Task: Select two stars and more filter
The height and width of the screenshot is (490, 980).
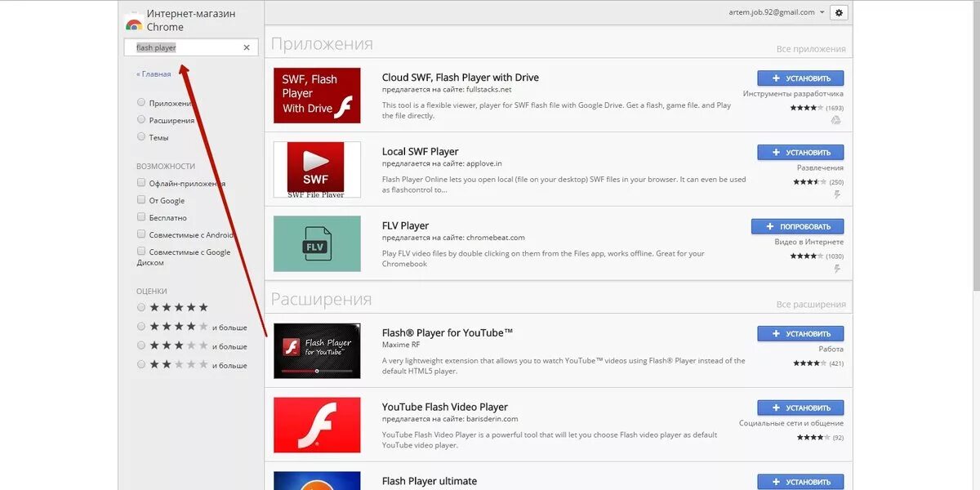Action: 141,364
